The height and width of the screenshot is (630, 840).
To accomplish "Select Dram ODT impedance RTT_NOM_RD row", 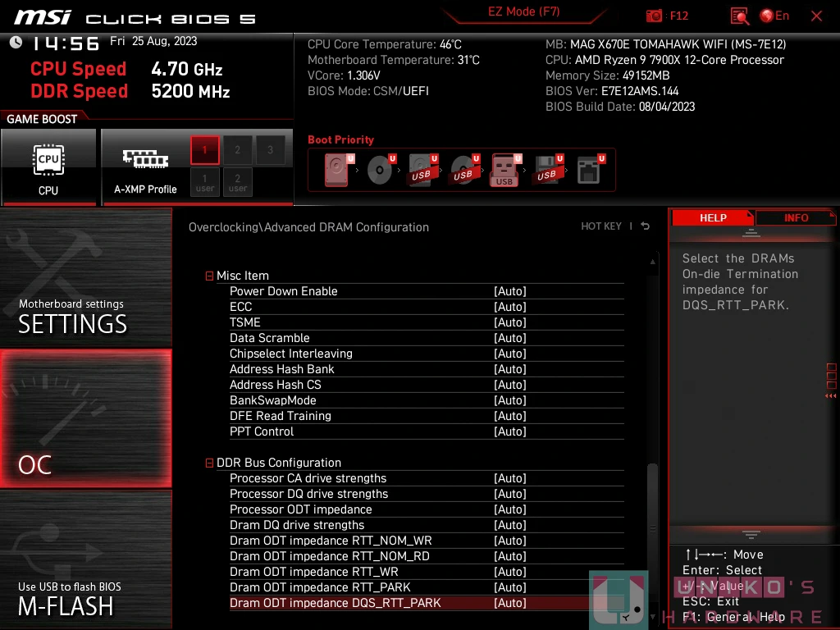I will click(427, 556).
